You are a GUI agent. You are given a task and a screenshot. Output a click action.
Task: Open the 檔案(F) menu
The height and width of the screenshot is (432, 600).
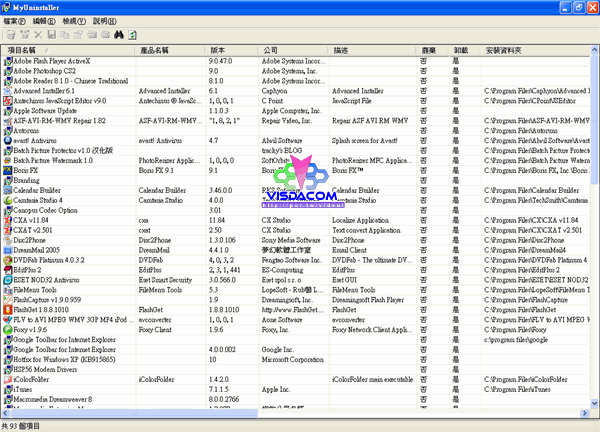click(16, 21)
